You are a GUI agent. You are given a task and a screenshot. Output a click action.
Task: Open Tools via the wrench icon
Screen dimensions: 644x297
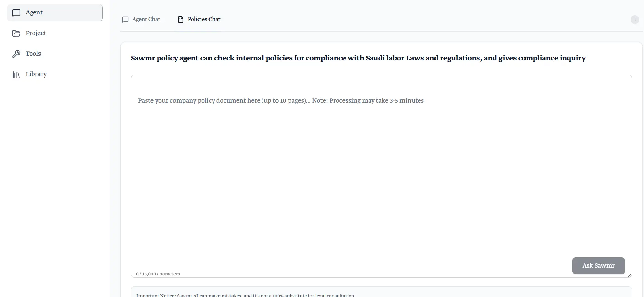tap(17, 54)
